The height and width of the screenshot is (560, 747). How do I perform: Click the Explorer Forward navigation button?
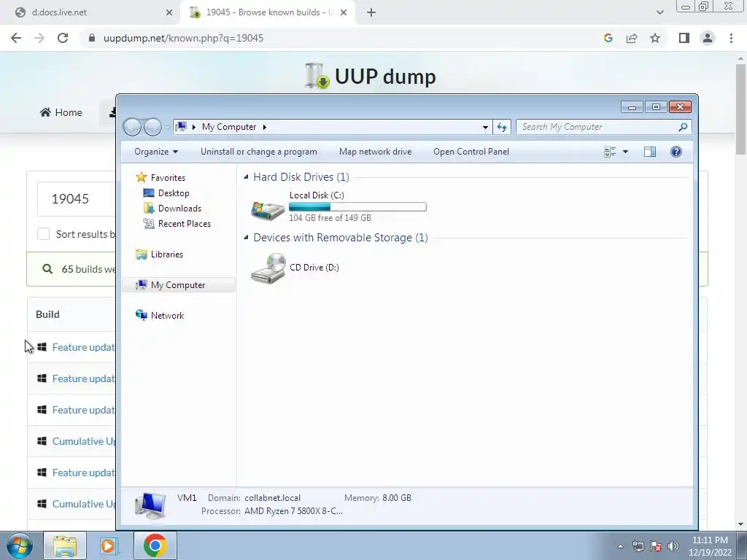pos(152,127)
